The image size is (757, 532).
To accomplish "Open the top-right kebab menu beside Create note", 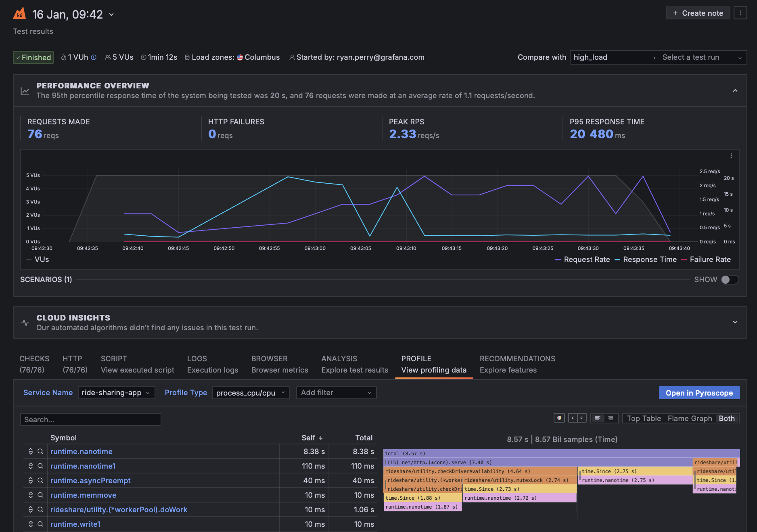I will (740, 13).
